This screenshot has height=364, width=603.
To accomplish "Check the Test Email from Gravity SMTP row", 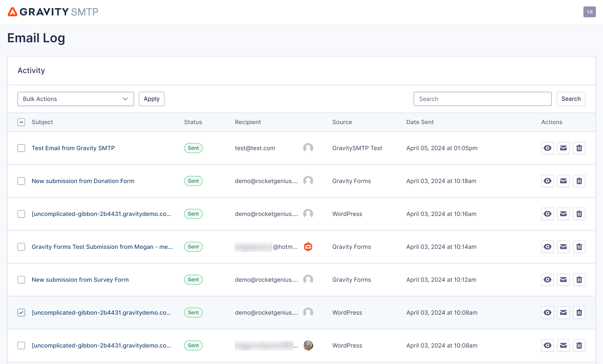I will 21,148.
